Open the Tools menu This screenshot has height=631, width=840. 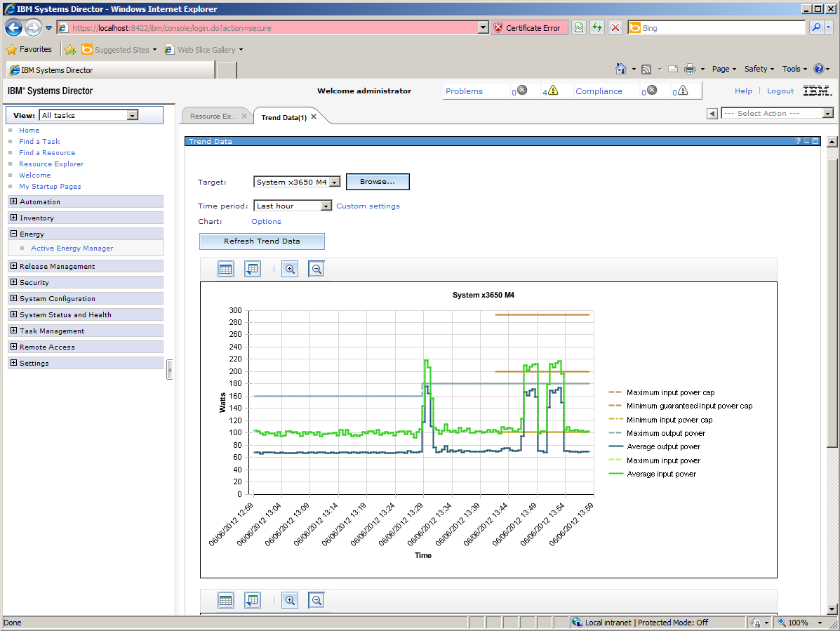coord(794,69)
